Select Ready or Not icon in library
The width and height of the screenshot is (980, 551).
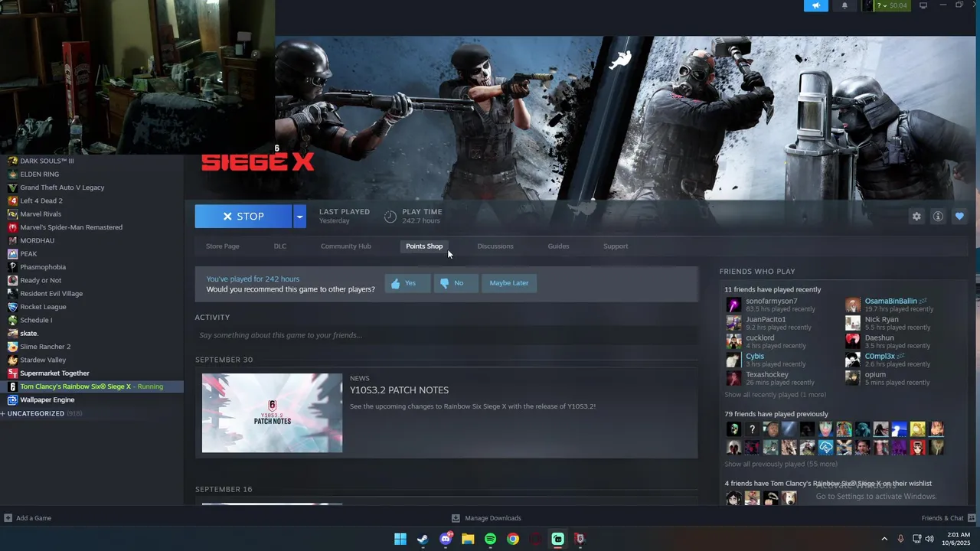click(12, 280)
